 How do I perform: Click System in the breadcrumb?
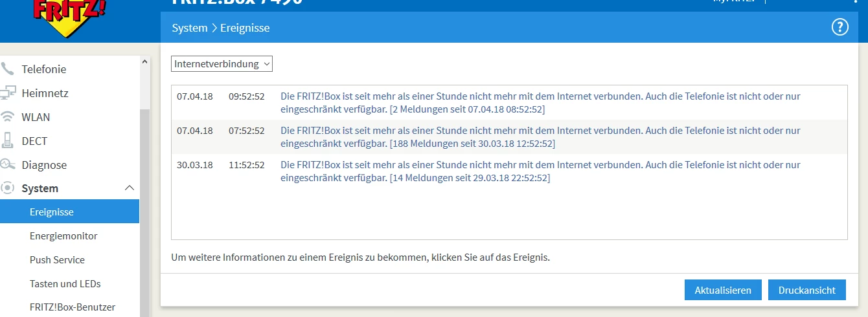click(x=190, y=28)
